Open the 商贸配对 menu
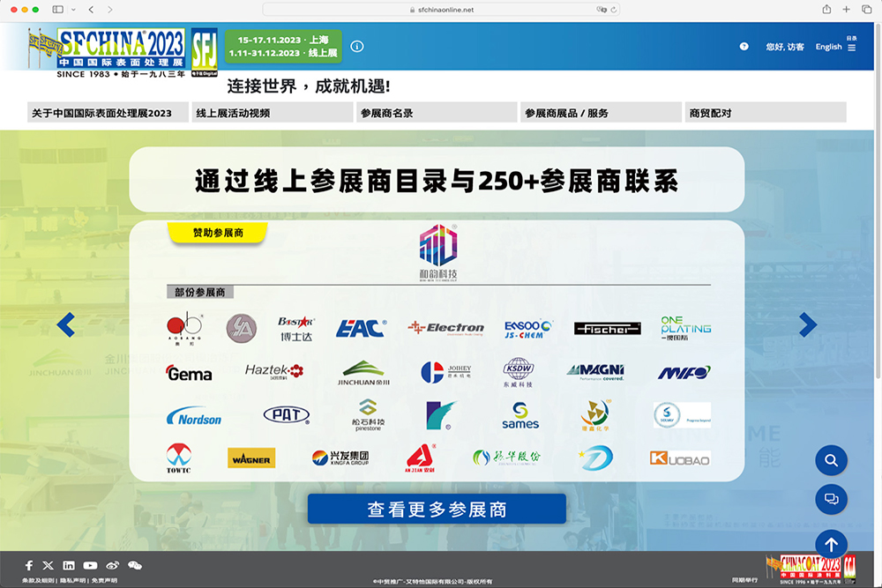Image resolution: width=882 pixels, height=588 pixels. [766, 113]
